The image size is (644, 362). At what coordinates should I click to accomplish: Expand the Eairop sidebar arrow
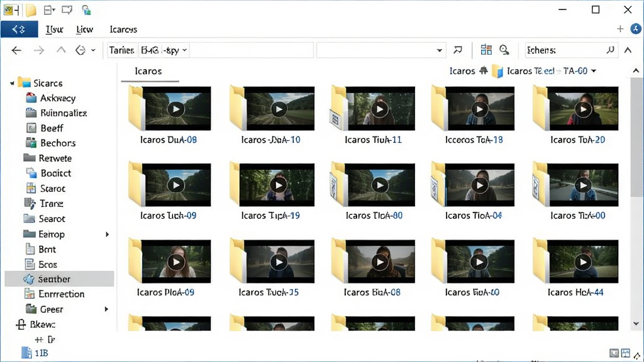[x=107, y=234]
